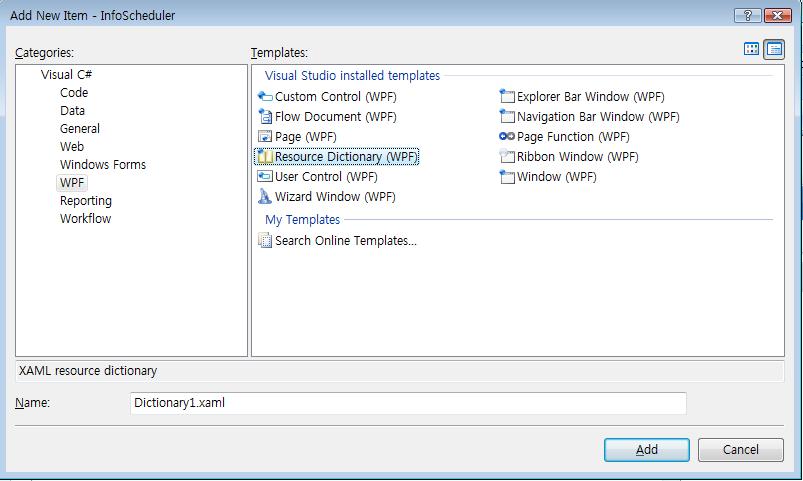Viewport: 803px width, 481px height.
Task: Choose Flow Document (WPF) template label
Action: coord(335,117)
